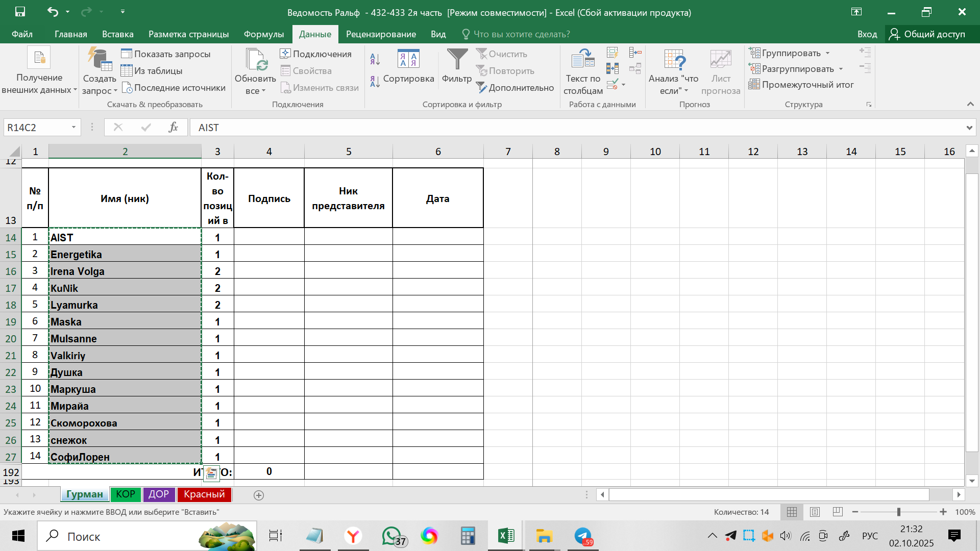Screen dimensions: 980x551
Task: Save the workbook with the floppy icon
Action: pyautogui.click(x=20, y=12)
